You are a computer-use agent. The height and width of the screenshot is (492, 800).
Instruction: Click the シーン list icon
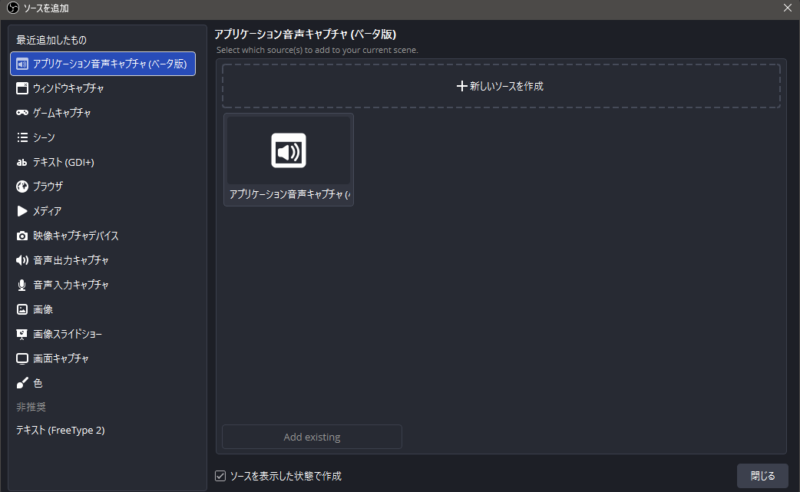coord(22,137)
